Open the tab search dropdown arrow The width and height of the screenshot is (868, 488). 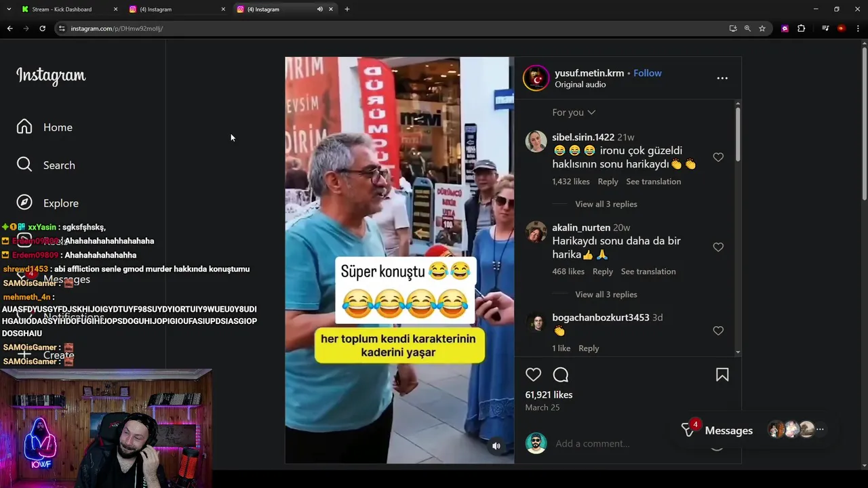[x=9, y=9]
